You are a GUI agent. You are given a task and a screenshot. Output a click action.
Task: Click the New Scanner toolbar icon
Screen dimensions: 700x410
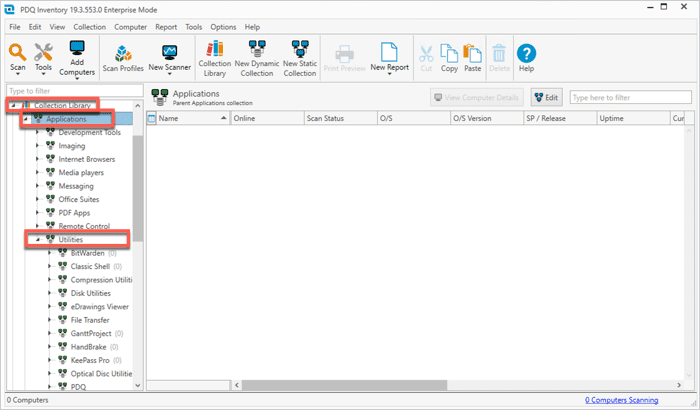(x=170, y=53)
